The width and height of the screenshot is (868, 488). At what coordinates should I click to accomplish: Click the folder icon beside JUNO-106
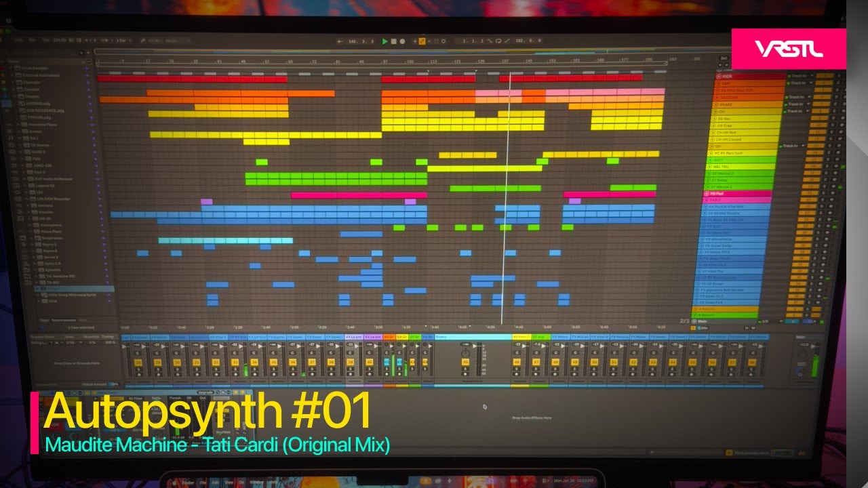click(x=31, y=165)
